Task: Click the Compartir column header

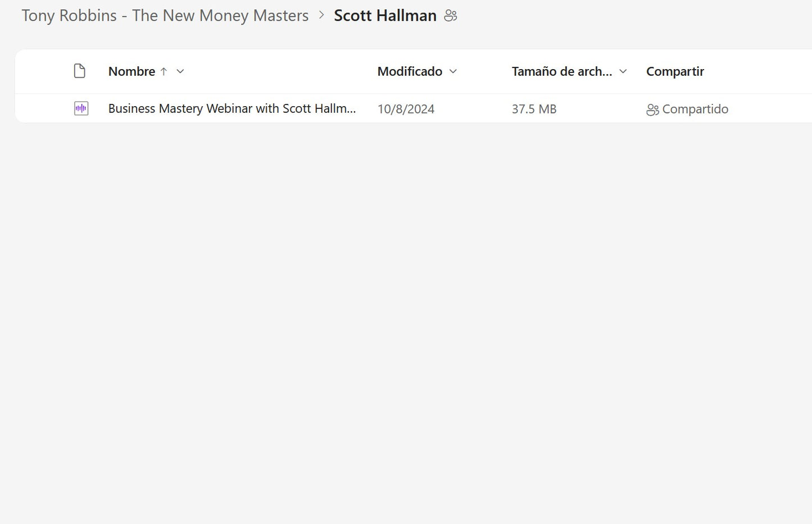Action: click(675, 71)
